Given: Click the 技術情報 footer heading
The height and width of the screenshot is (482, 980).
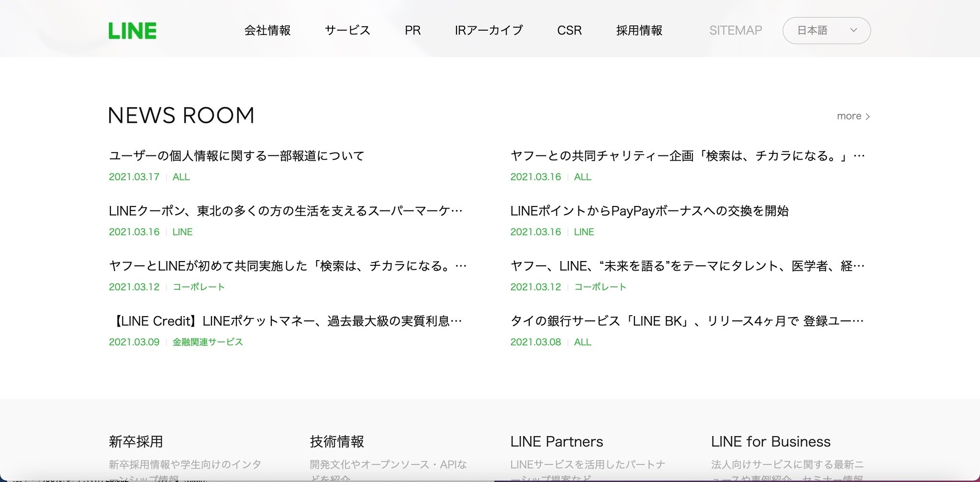Looking at the screenshot, I should point(337,441).
